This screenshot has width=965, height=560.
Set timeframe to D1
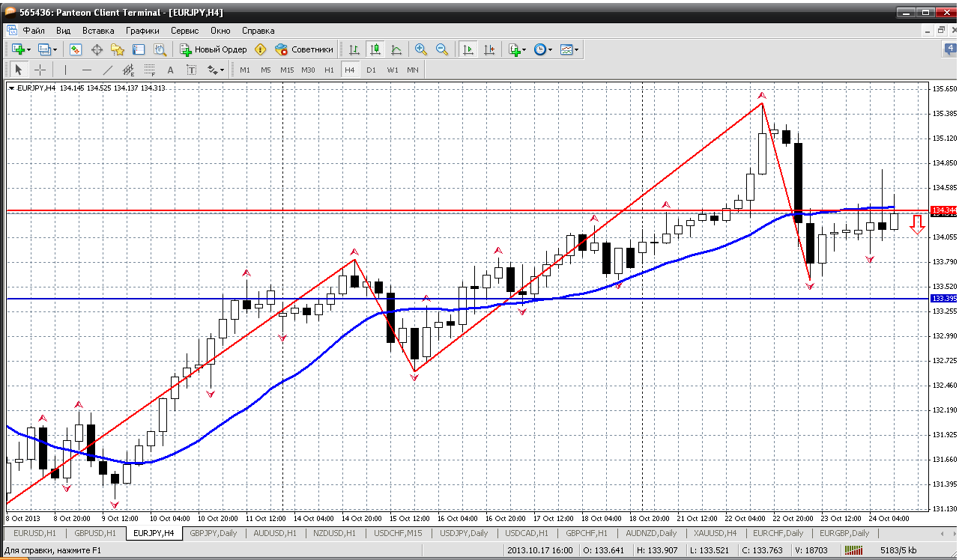coord(371,70)
